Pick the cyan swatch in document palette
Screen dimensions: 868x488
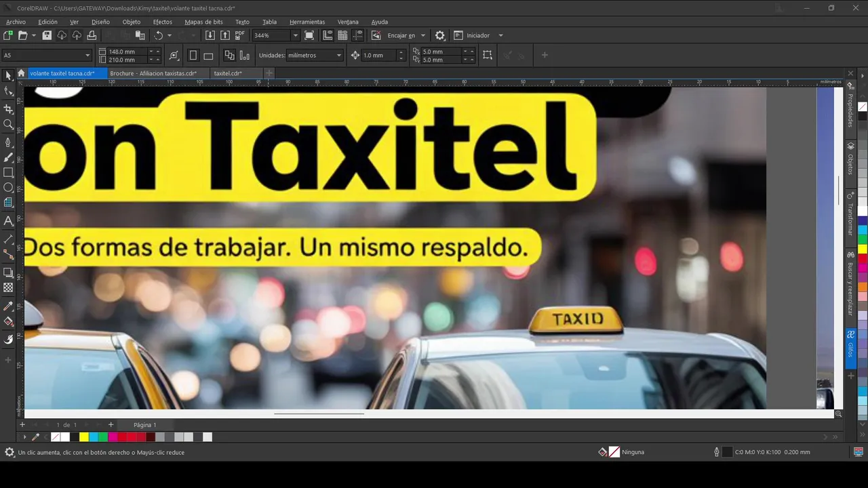[x=94, y=437]
